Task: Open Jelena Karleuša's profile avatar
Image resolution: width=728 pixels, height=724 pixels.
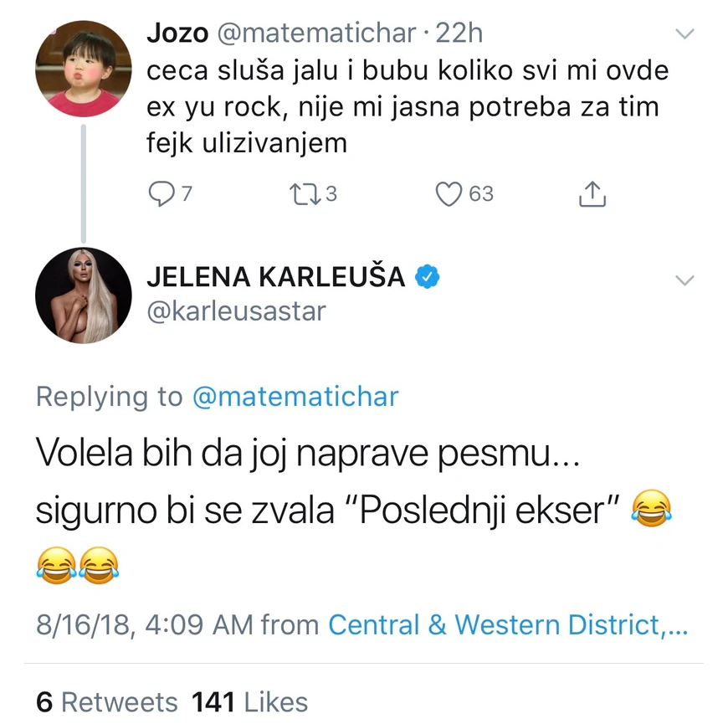Action: point(83,295)
